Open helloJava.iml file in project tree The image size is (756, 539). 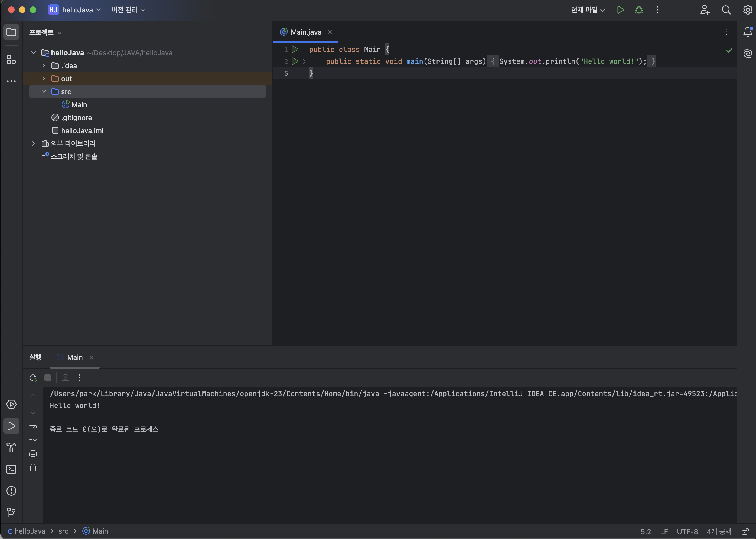pyautogui.click(x=82, y=131)
